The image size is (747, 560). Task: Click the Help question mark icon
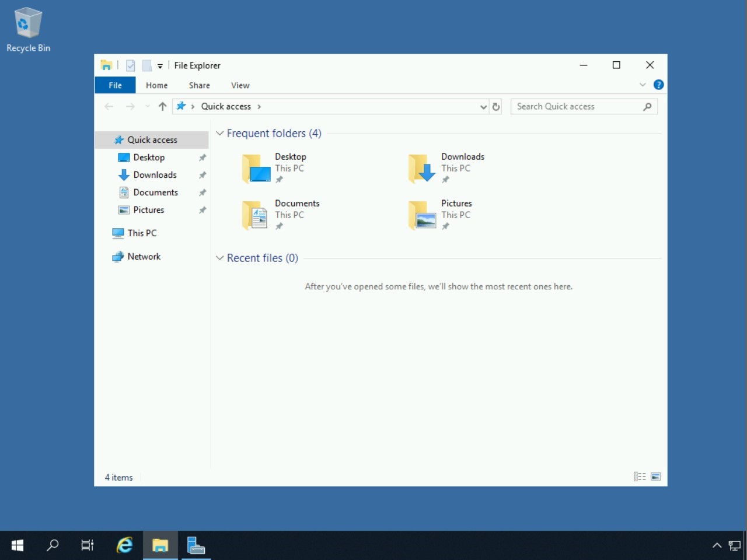pos(658,85)
